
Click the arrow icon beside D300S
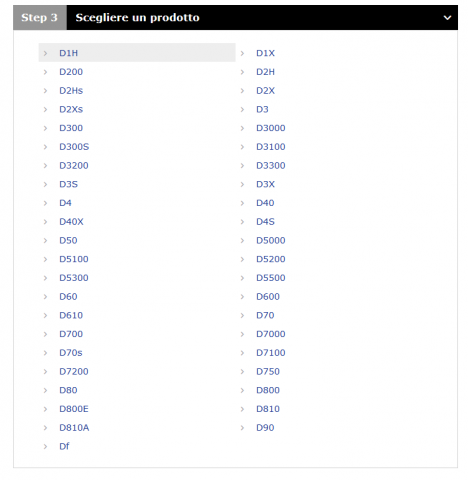[x=45, y=147]
